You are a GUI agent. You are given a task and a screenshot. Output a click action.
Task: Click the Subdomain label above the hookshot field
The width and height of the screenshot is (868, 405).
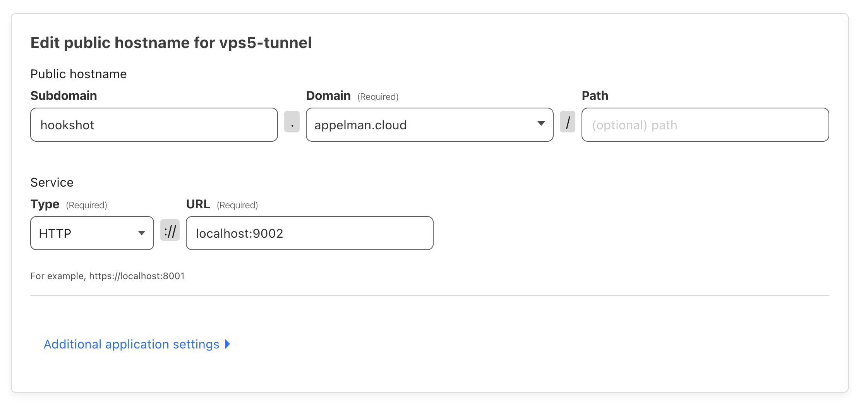click(x=63, y=95)
